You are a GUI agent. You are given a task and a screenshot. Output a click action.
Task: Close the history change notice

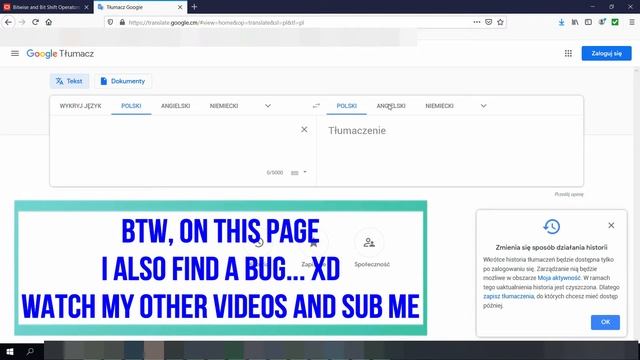(611, 225)
